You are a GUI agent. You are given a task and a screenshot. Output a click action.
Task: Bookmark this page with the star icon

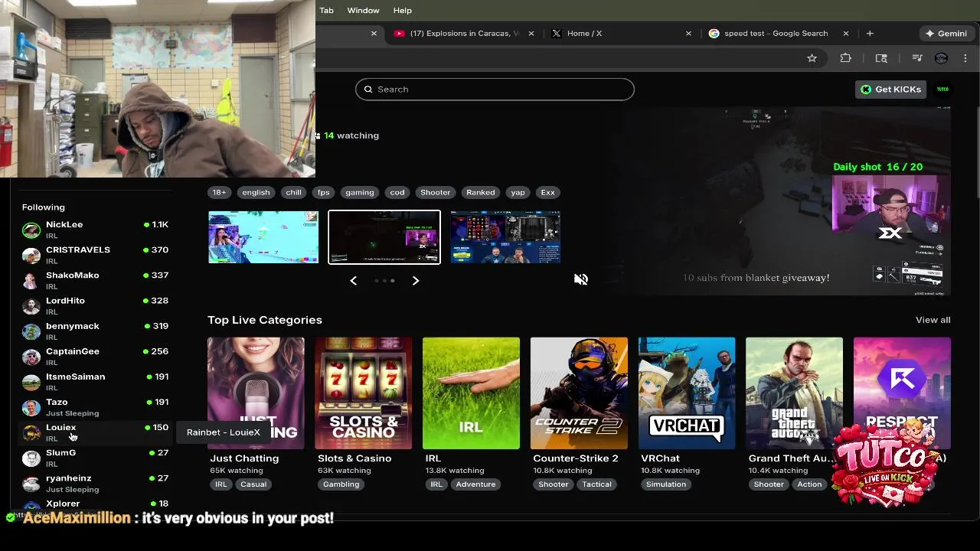[812, 58]
